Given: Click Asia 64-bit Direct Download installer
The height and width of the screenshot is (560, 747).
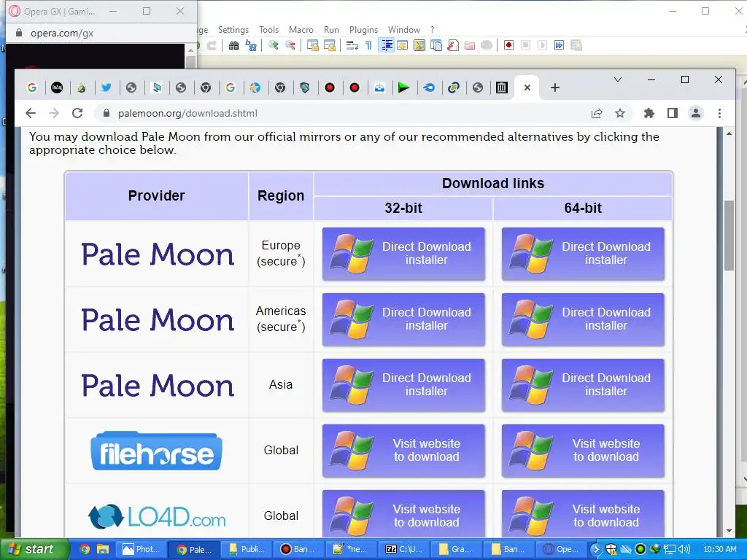Looking at the screenshot, I should coord(583,385).
